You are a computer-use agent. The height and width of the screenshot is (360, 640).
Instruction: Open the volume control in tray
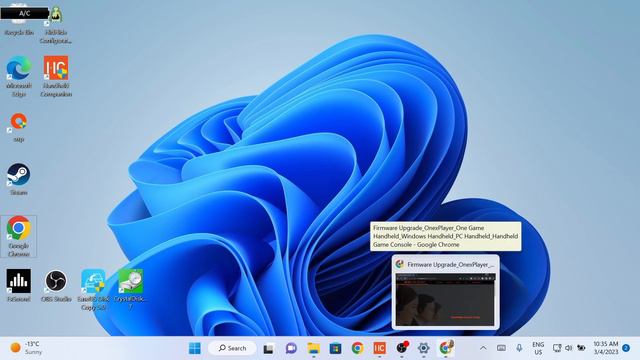pos(569,348)
